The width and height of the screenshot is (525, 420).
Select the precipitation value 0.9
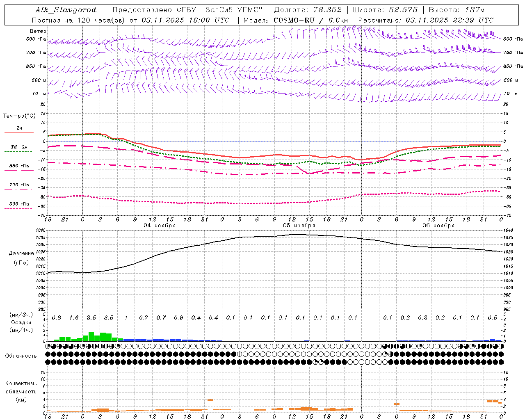pos(178,318)
